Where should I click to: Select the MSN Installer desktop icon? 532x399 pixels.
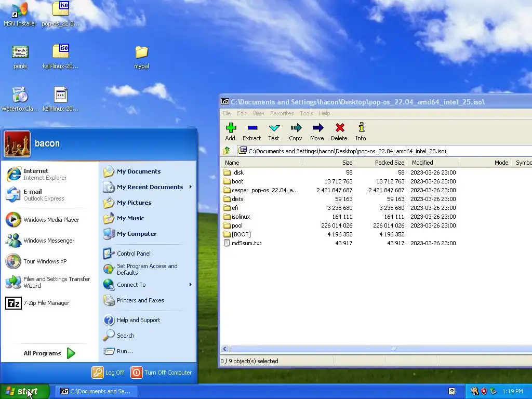click(x=20, y=14)
